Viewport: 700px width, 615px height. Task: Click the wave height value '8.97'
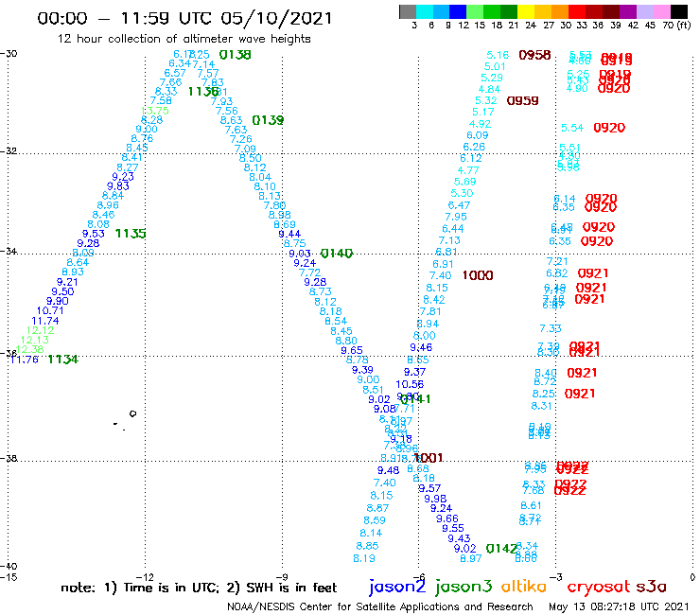click(471, 558)
